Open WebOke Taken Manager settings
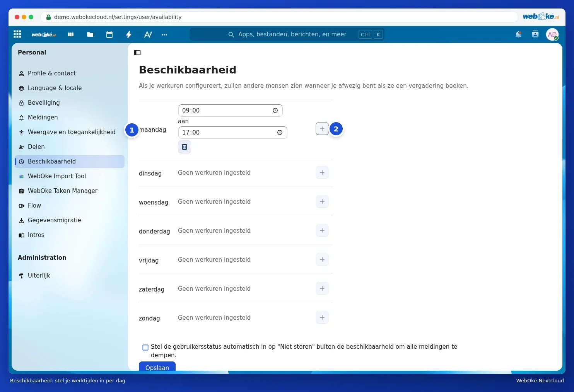574x392 pixels. 70,191
